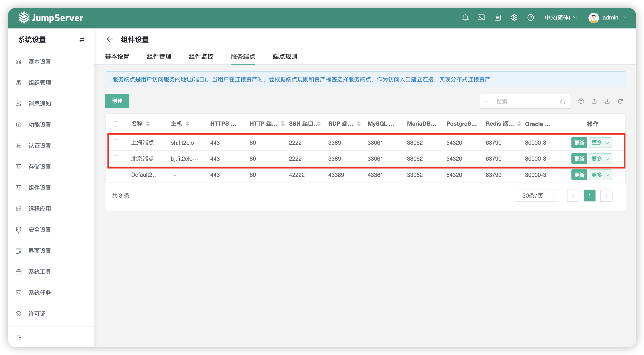Open the 30条/页 page size dropdown
Image resolution: width=644 pixels, height=355 pixels.
tap(536, 195)
